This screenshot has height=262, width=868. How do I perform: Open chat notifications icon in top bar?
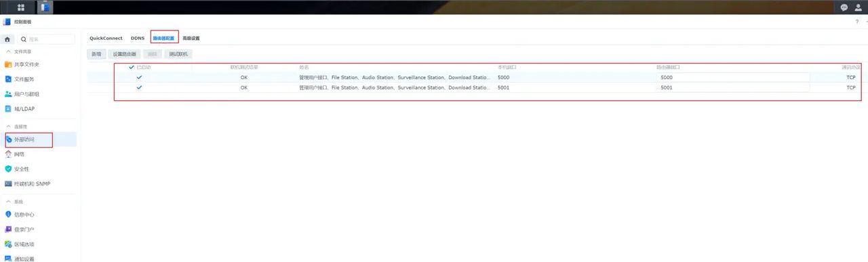pyautogui.click(x=844, y=7)
